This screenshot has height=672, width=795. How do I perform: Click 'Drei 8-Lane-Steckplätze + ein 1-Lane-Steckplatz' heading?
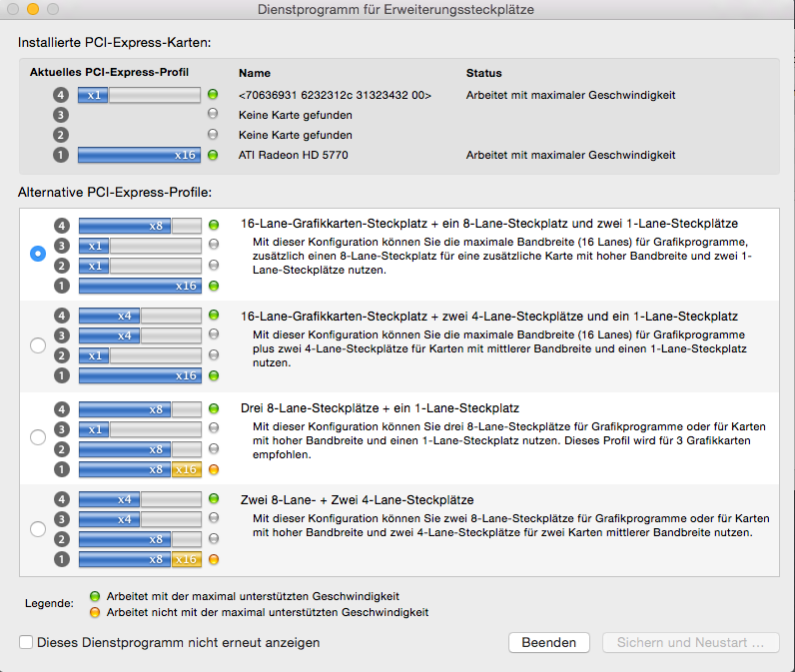pos(380,408)
